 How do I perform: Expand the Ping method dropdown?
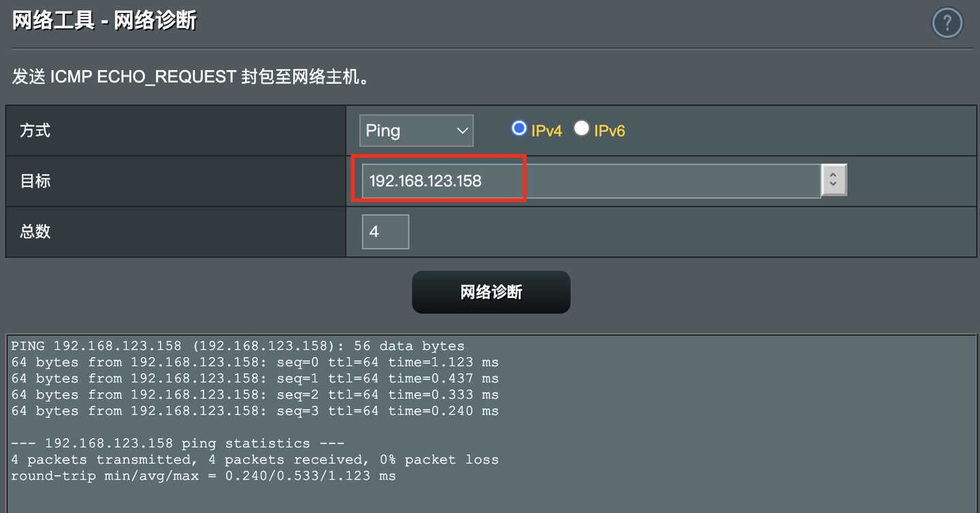pos(416,130)
